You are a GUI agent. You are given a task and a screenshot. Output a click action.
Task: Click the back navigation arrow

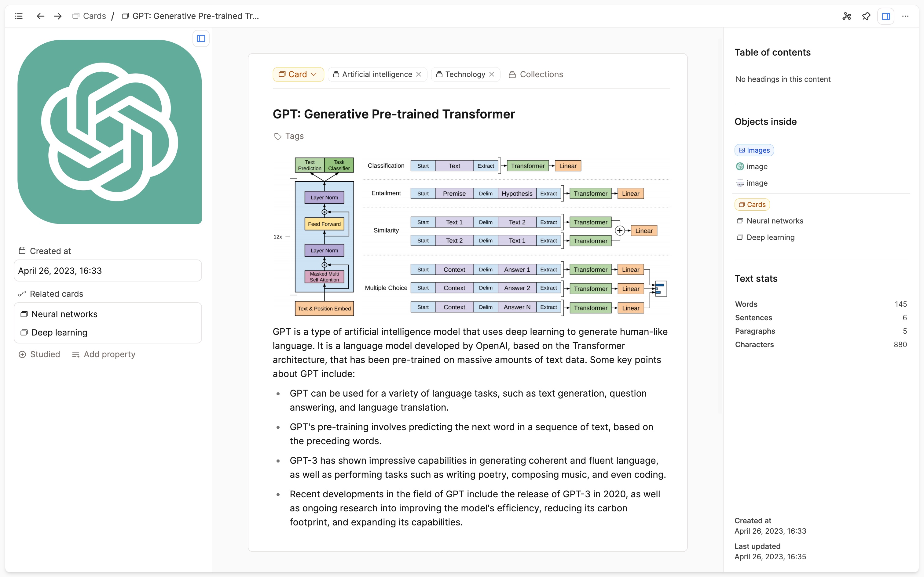(x=40, y=15)
